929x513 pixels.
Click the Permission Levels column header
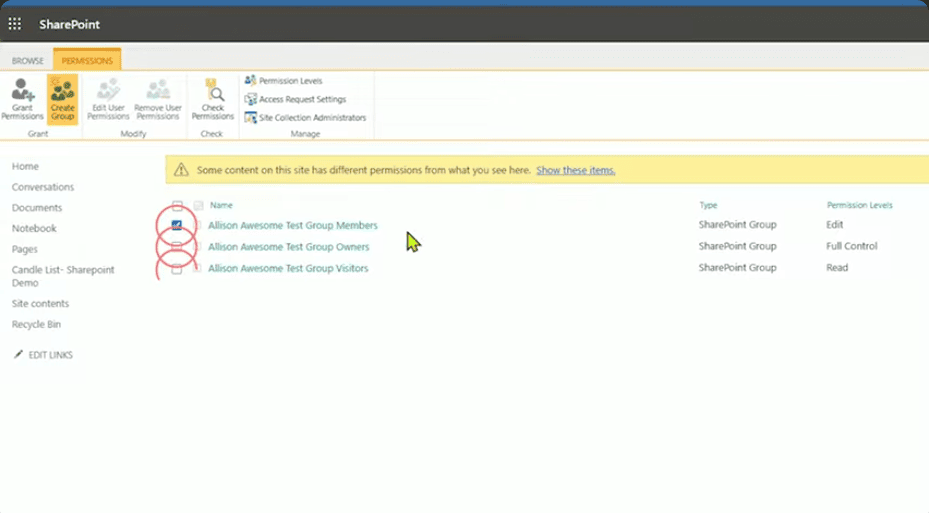click(x=860, y=205)
